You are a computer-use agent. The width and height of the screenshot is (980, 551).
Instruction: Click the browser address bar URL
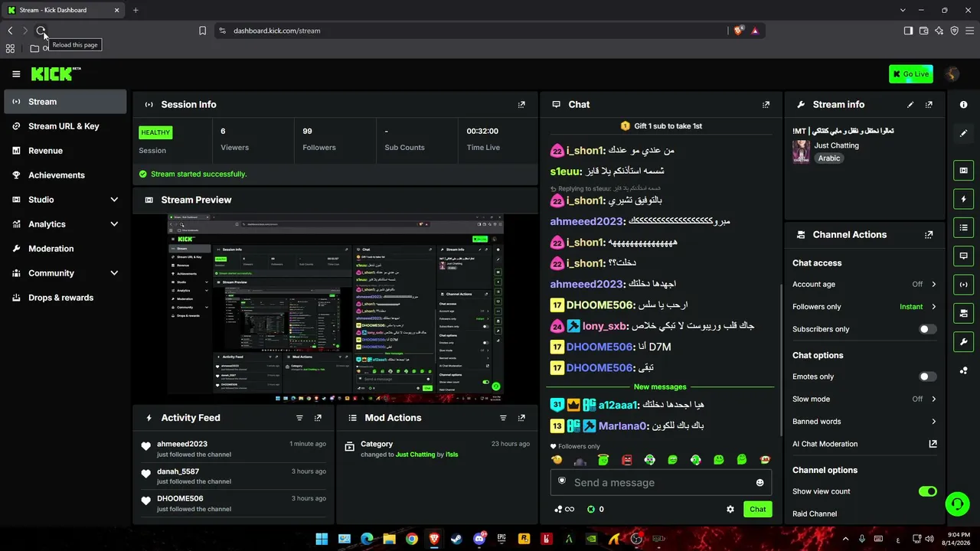(x=277, y=31)
